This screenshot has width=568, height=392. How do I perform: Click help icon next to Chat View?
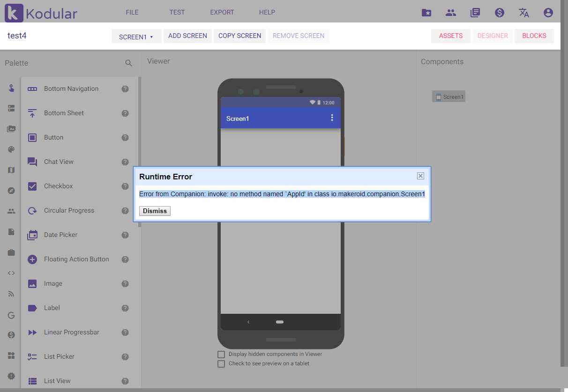(x=125, y=162)
